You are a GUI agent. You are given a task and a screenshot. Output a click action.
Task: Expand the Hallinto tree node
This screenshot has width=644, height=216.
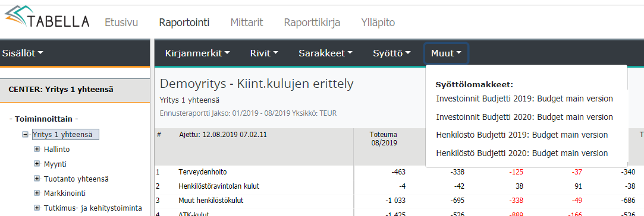click(37, 150)
